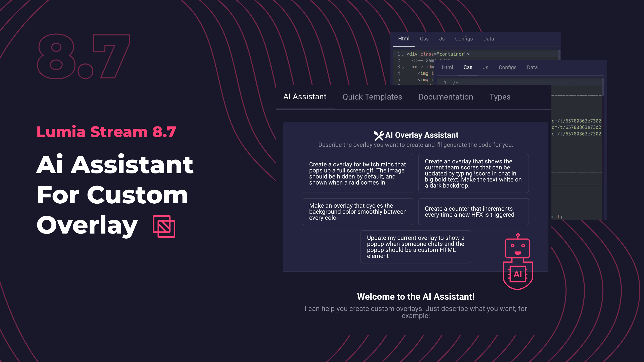
Task: Click the pink overlay layers icon
Action: pos(164,226)
